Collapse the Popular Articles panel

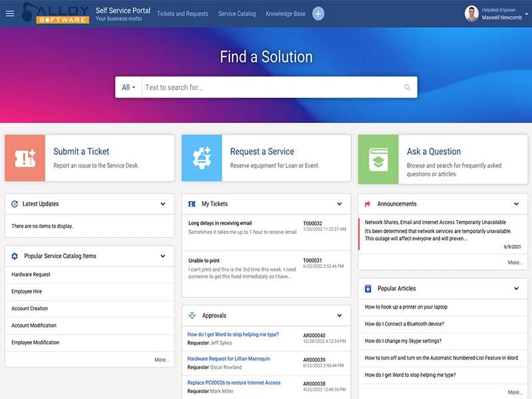tap(516, 289)
